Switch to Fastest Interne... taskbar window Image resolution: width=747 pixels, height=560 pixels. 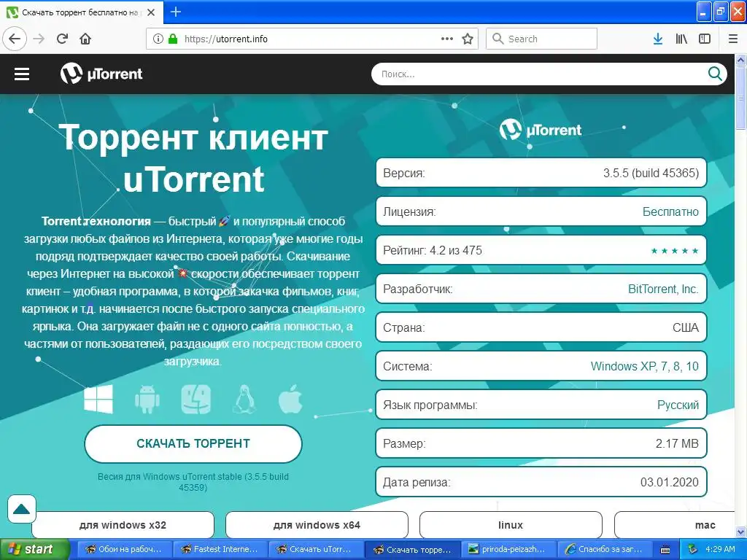point(219,550)
